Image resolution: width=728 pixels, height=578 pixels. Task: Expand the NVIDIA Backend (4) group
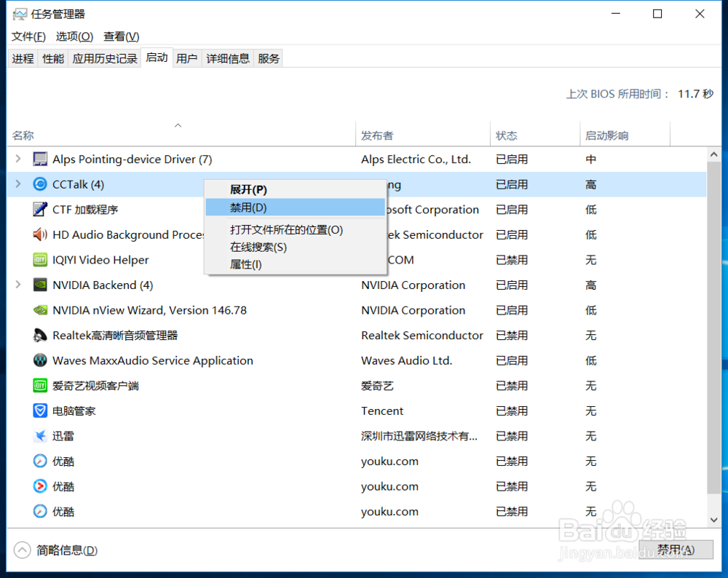pos(18,284)
